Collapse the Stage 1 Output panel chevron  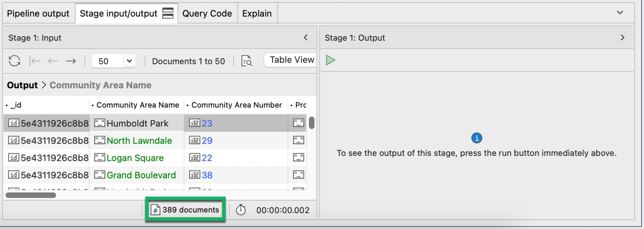click(623, 38)
